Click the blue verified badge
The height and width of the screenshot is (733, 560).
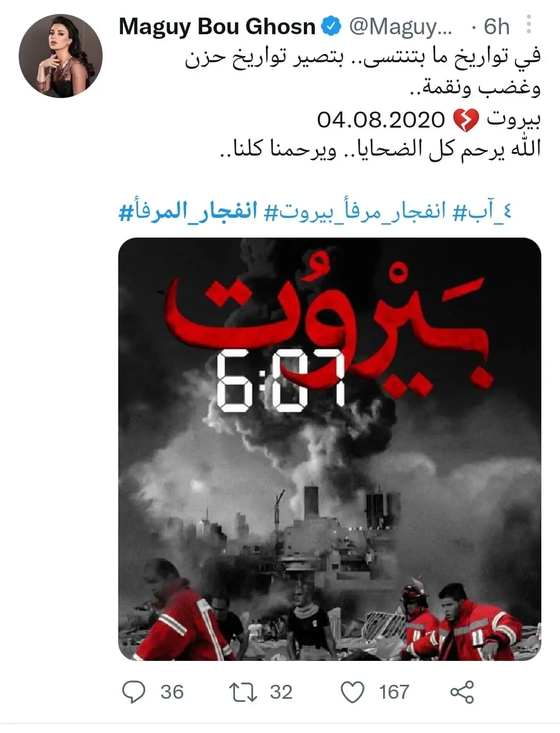[x=332, y=26]
